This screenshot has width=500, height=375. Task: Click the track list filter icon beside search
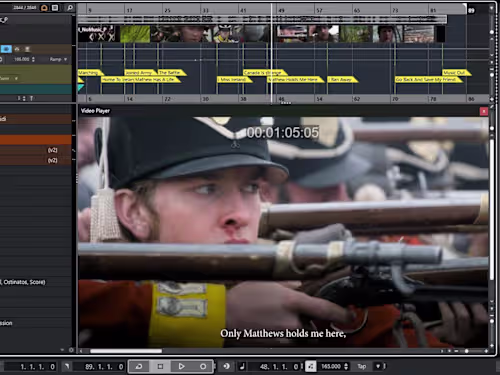coord(55,7)
